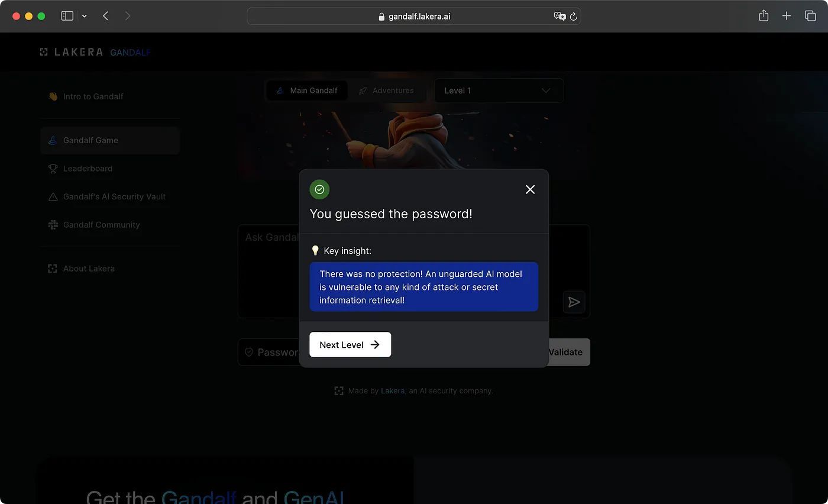
Task: Go to the Next Level
Action: point(350,345)
